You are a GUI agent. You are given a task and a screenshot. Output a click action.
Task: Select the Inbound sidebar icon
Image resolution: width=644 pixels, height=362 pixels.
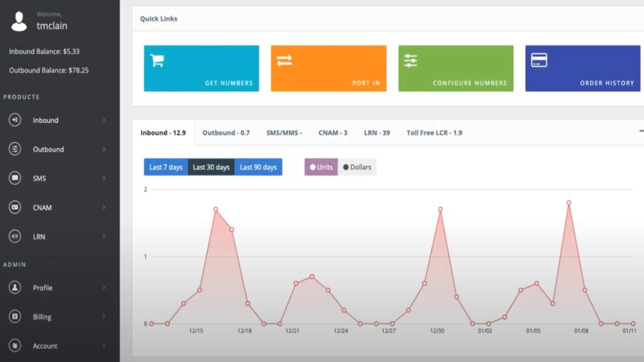[14, 120]
